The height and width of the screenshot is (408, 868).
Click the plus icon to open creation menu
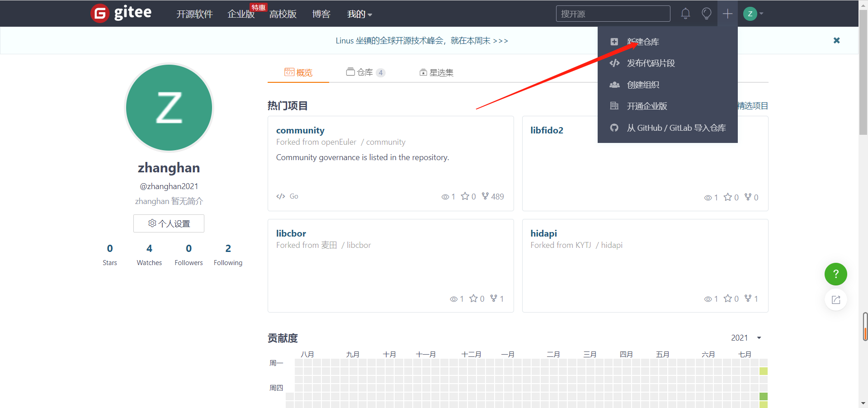click(x=727, y=14)
